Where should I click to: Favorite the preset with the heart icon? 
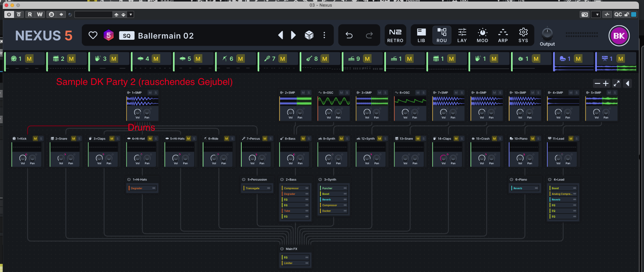[93, 35]
